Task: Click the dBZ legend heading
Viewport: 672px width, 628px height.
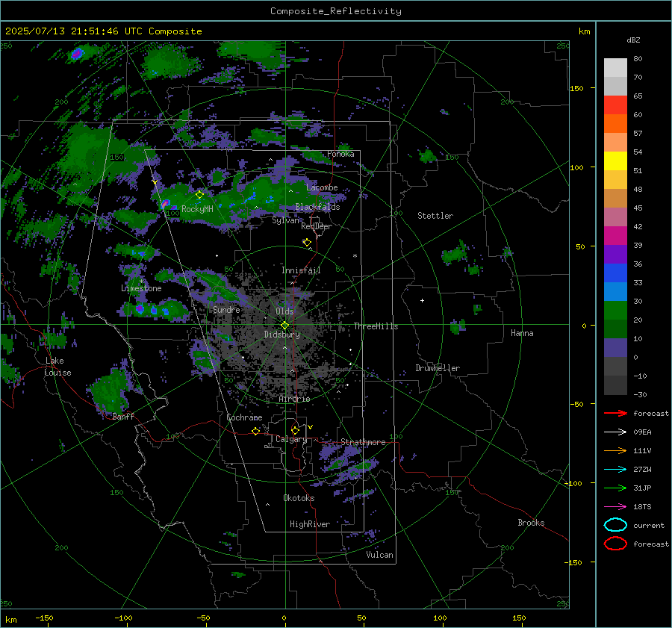Action: 633,40
